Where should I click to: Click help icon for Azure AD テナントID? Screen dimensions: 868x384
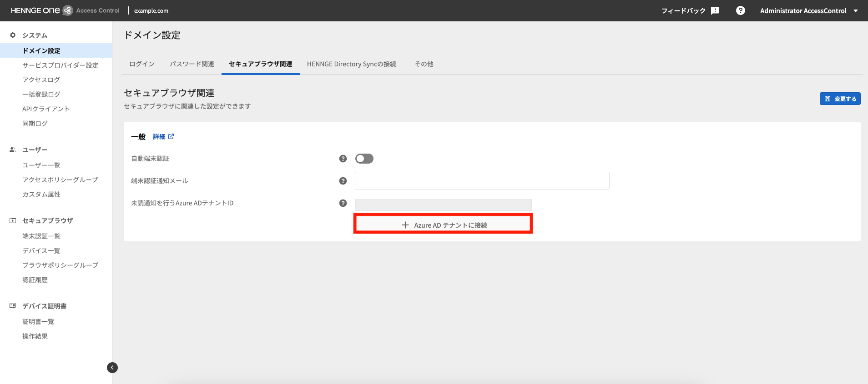click(x=343, y=203)
